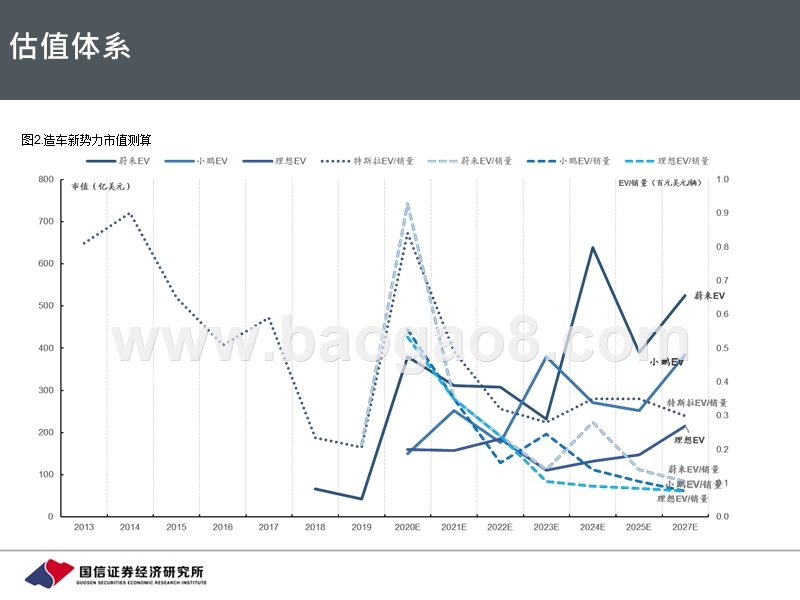Click the 2019 year label on the x-axis
800x600 pixels.
361,527
